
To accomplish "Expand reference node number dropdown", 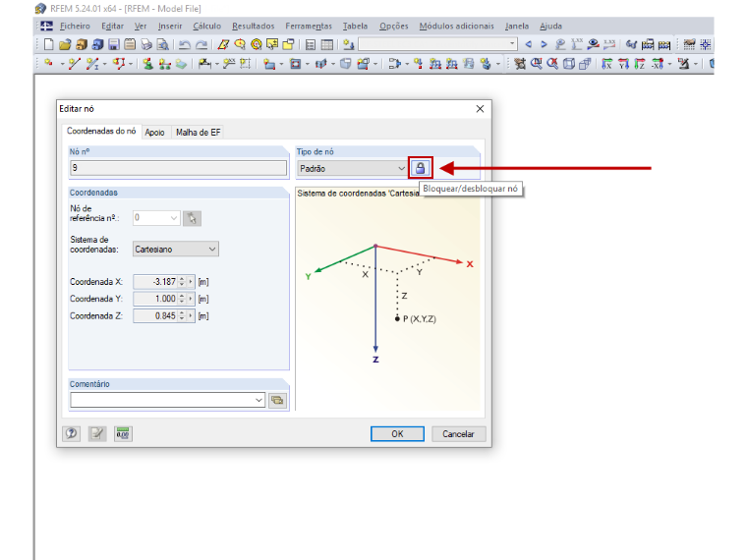I will (174, 218).
